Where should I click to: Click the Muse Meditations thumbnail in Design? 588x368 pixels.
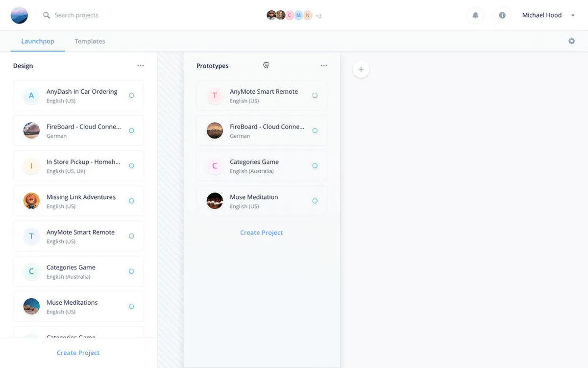(x=31, y=306)
